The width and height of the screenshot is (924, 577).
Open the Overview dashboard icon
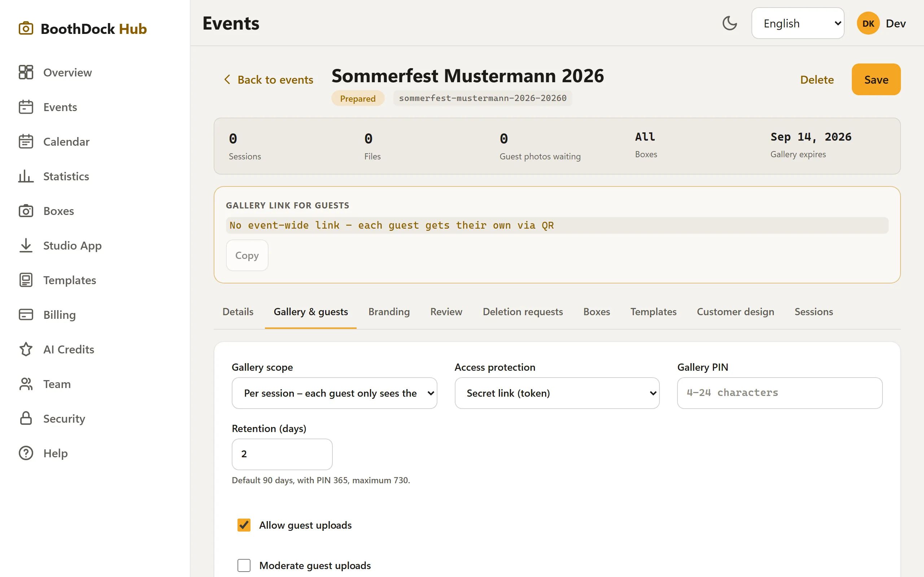point(26,72)
